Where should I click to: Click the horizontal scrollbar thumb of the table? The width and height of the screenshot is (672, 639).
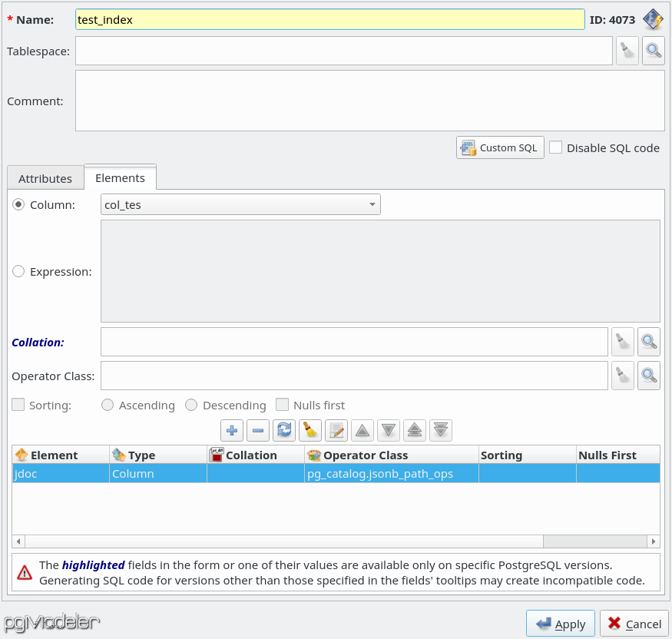284,541
